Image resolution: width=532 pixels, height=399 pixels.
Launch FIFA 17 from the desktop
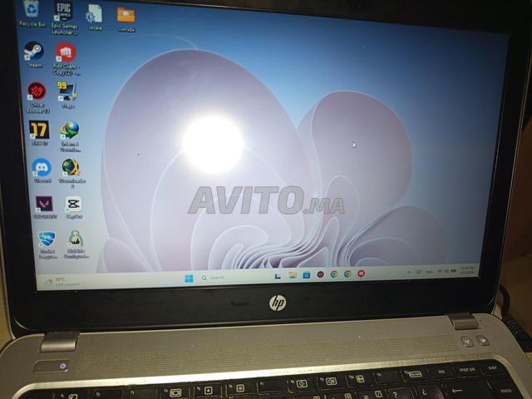coord(39,130)
